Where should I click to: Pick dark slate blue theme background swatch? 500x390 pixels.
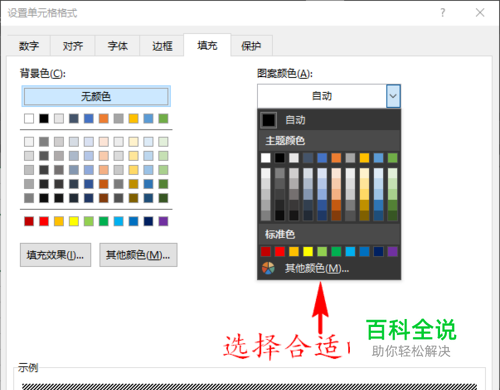pyautogui.click(x=74, y=118)
